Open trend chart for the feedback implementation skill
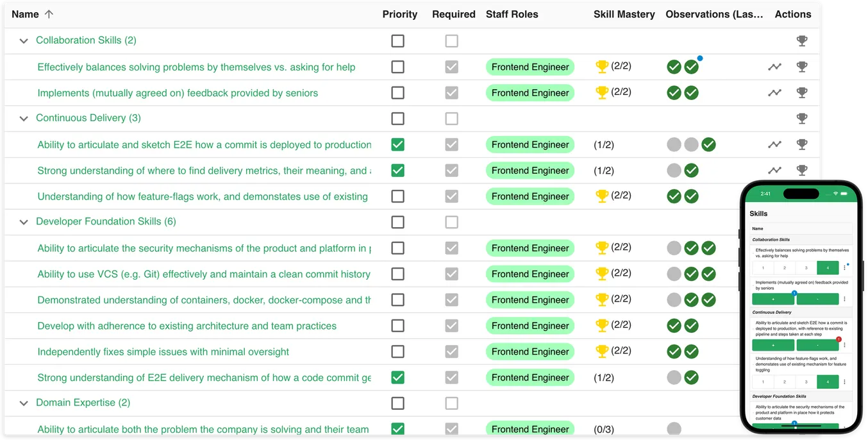The height and width of the screenshot is (440, 868). tap(774, 92)
